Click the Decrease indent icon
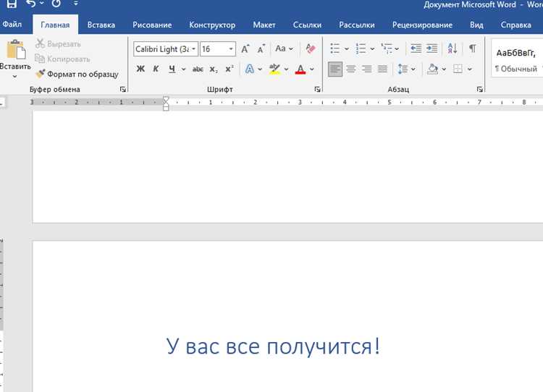Screen dimensions: 543x392 (x=416, y=48)
